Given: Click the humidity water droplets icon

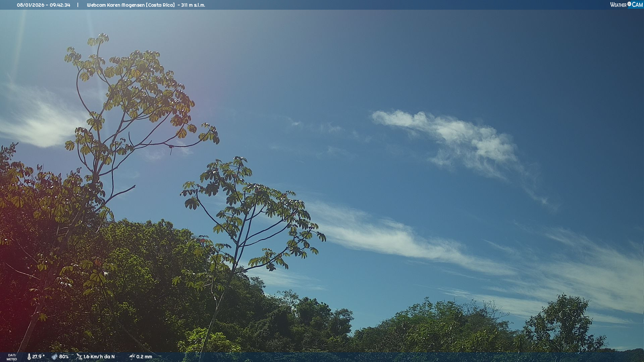Looking at the screenshot, I should tap(54, 357).
